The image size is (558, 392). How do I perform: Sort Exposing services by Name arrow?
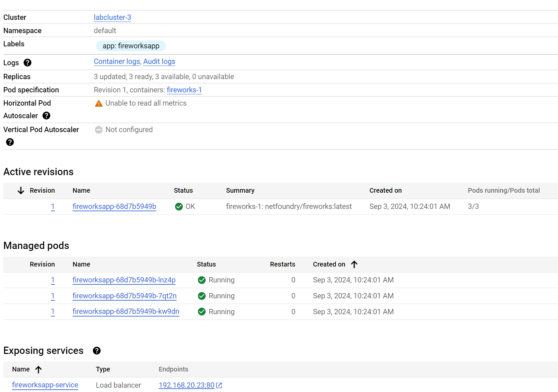(x=38, y=369)
